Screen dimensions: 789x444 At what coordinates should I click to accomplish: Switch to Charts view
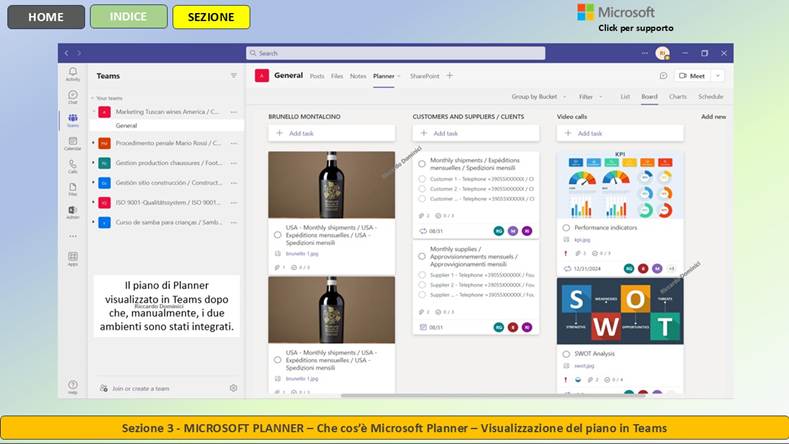[x=678, y=96]
